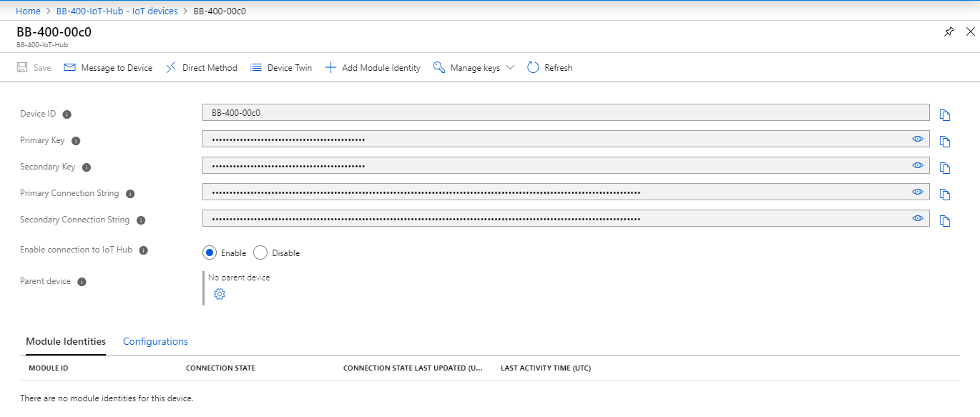Copy the Primary Connection String
Image resolution: width=980 pixels, height=417 pixels.
click(x=945, y=194)
